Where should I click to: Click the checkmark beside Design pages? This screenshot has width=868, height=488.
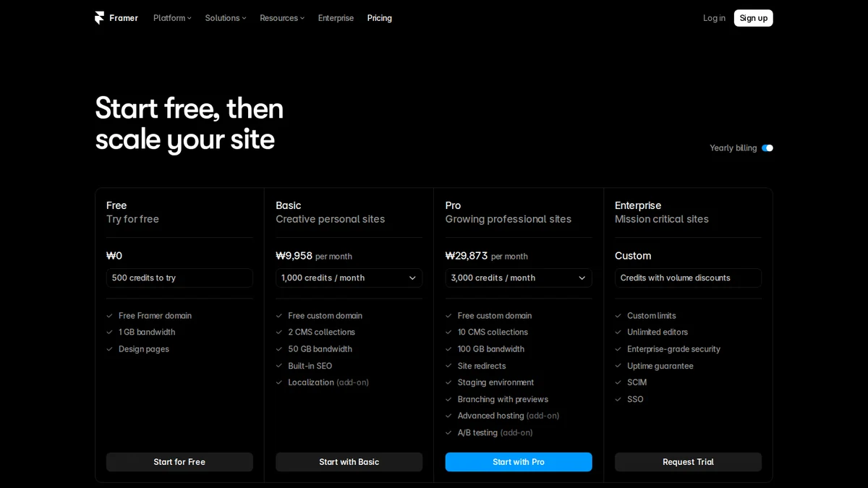(110, 349)
